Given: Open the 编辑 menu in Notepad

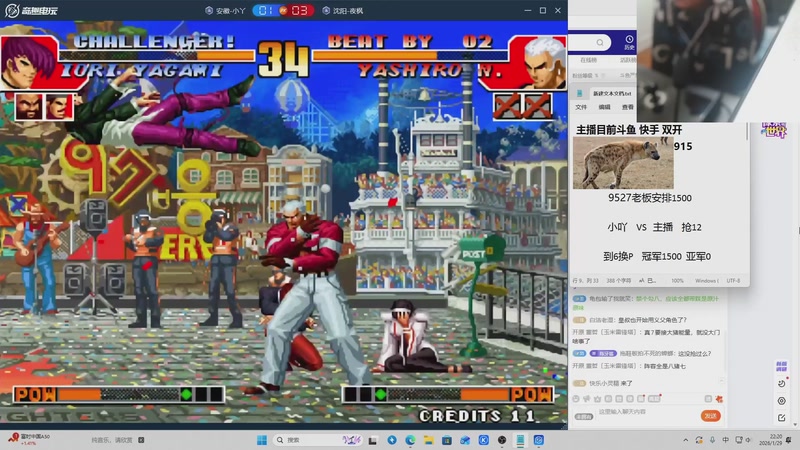Looking at the screenshot, I should (605, 107).
